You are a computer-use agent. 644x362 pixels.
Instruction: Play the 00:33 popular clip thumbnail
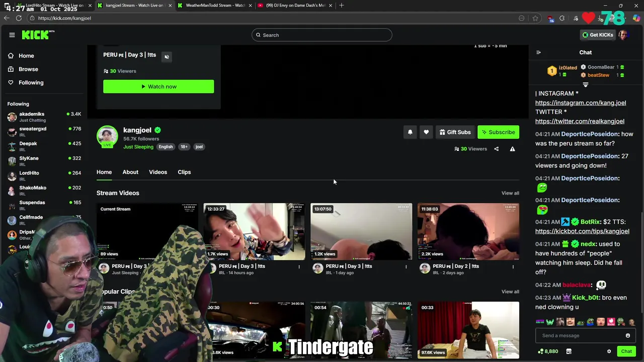pos(468,330)
